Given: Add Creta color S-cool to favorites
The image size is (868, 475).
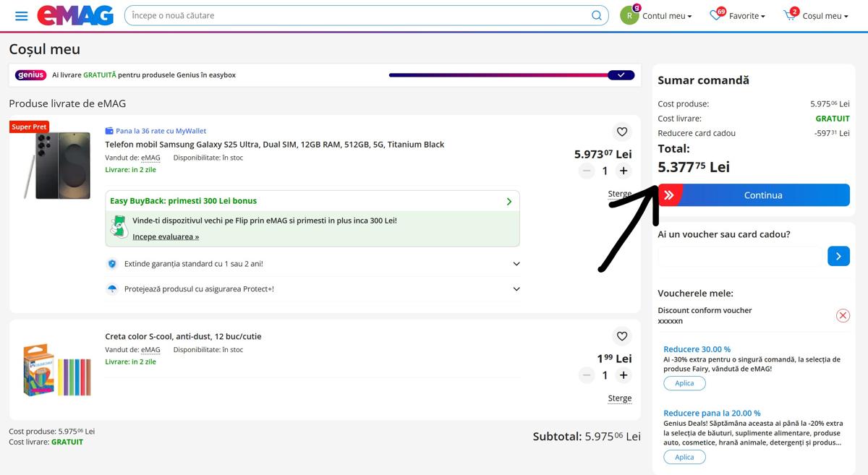Looking at the screenshot, I should [x=621, y=336].
